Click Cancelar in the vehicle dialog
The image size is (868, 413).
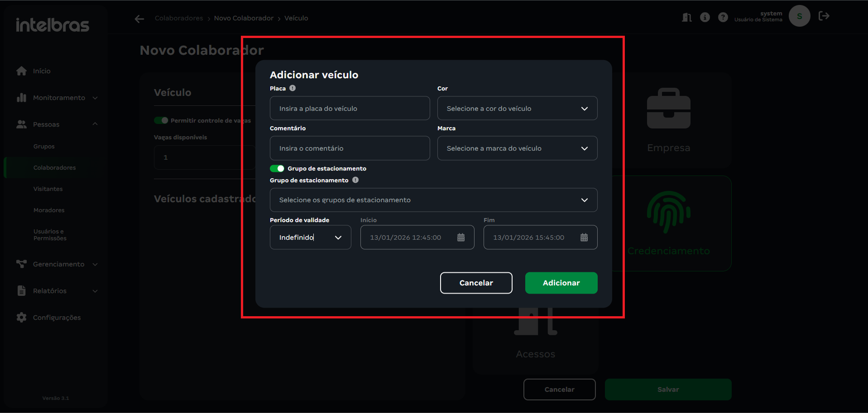click(476, 283)
